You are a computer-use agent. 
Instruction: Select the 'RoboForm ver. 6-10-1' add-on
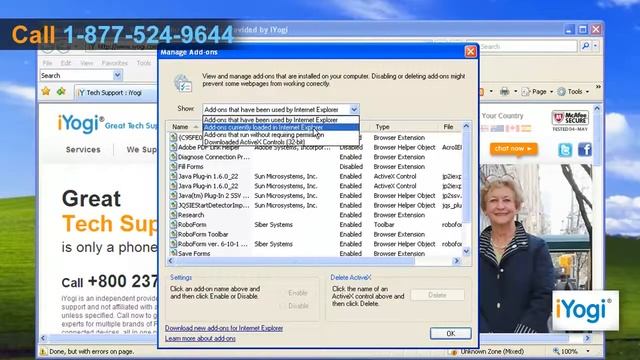coord(315,244)
